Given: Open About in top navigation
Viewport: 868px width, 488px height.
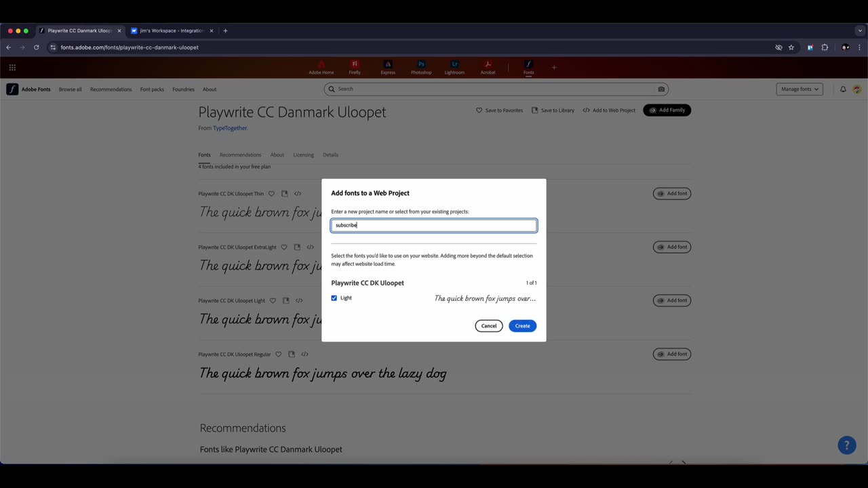Looking at the screenshot, I should (210, 89).
